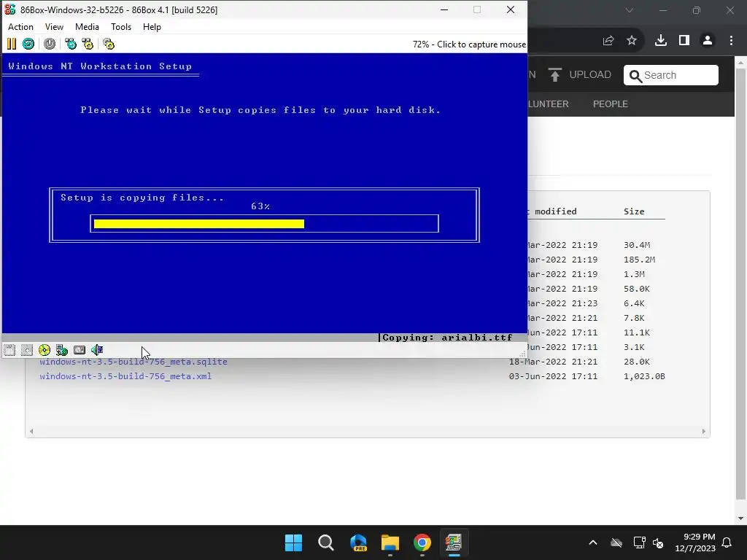Click the 58.0K size value

coord(637,289)
